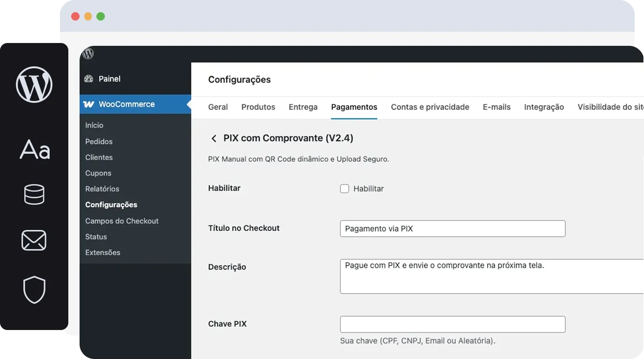Switch to the Produtos tab
The width and height of the screenshot is (644, 359).
[258, 107]
